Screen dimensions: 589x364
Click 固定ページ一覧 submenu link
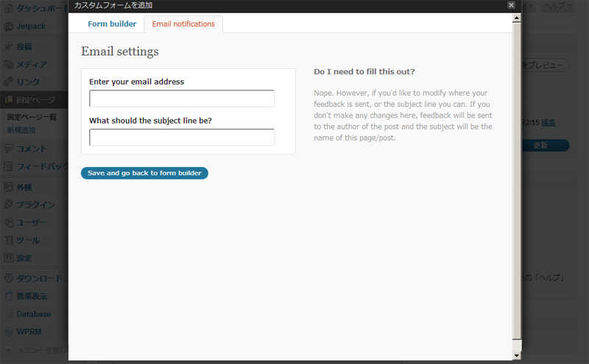point(32,117)
